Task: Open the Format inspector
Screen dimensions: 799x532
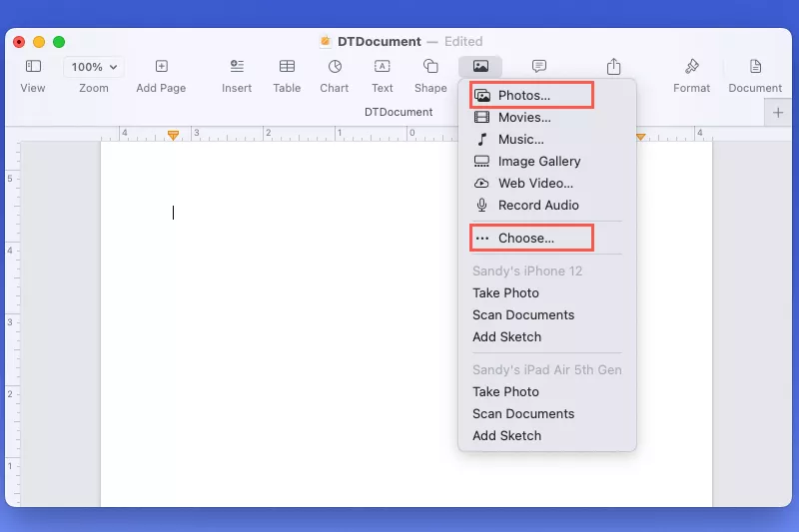Action: pos(691,76)
